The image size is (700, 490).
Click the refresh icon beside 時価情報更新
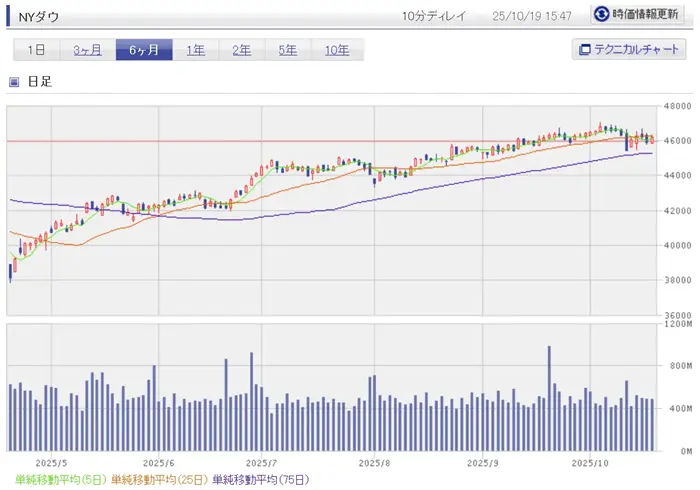[x=602, y=14]
